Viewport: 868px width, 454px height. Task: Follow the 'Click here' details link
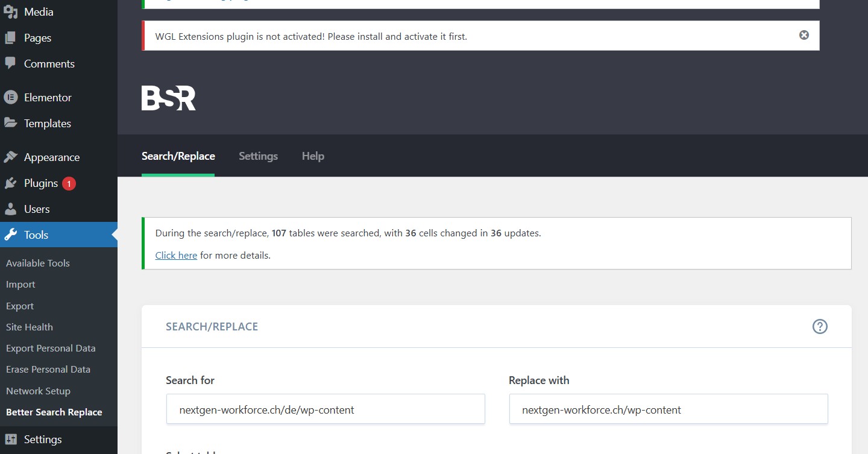[x=176, y=256]
